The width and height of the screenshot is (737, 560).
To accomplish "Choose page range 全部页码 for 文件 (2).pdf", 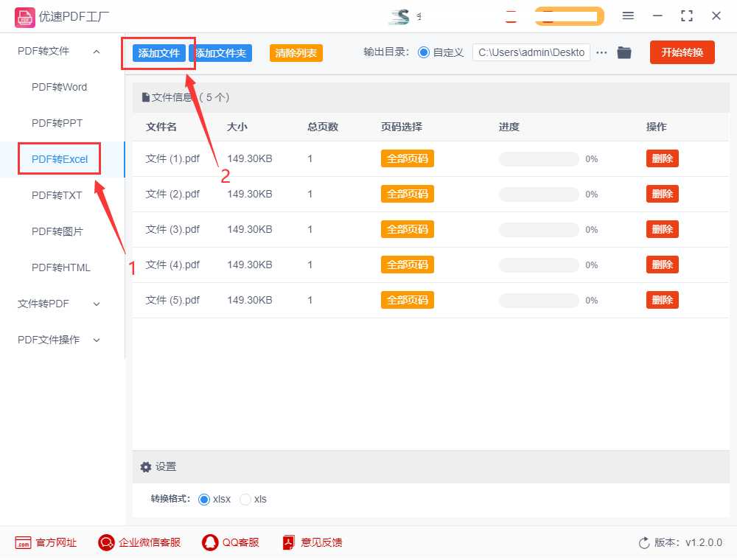I will click(x=408, y=194).
